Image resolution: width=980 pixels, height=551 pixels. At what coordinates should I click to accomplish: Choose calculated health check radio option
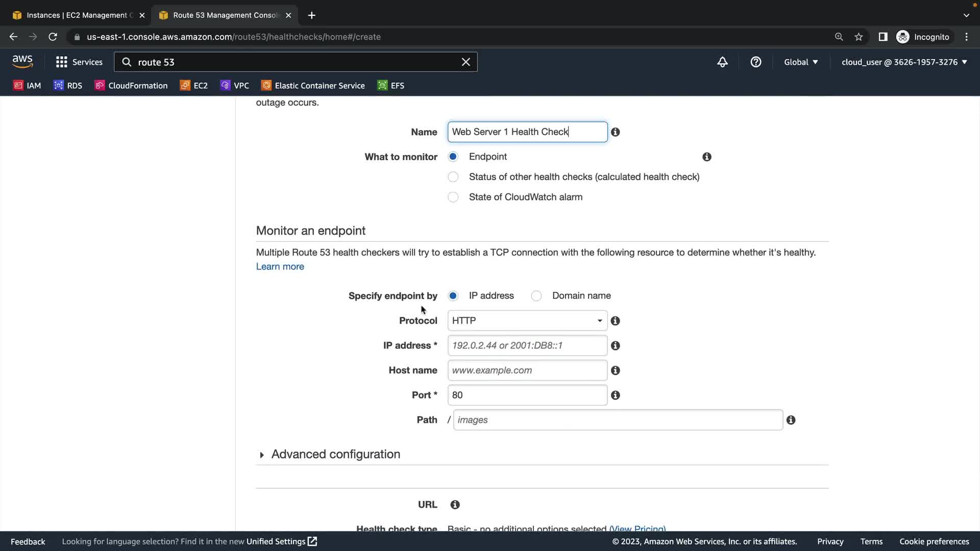click(x=453, y=177)
